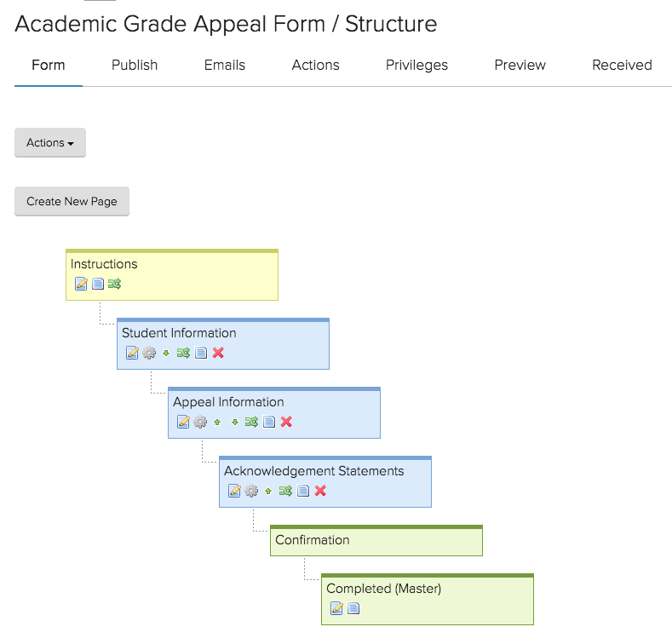Image resolution: width=672 pixels, height=644 pixels.
Task: Click the Create New Page button
Action: point(72,202)
